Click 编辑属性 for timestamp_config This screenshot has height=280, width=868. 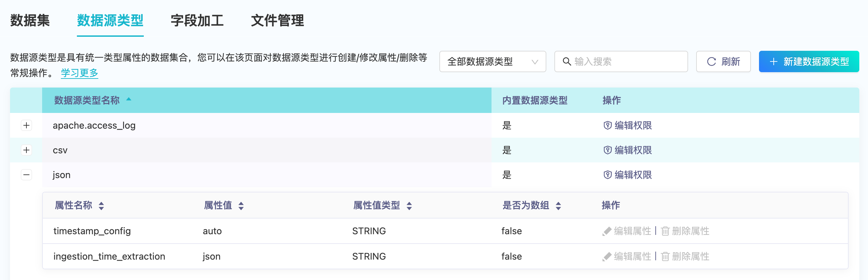(x=627, y=231)
